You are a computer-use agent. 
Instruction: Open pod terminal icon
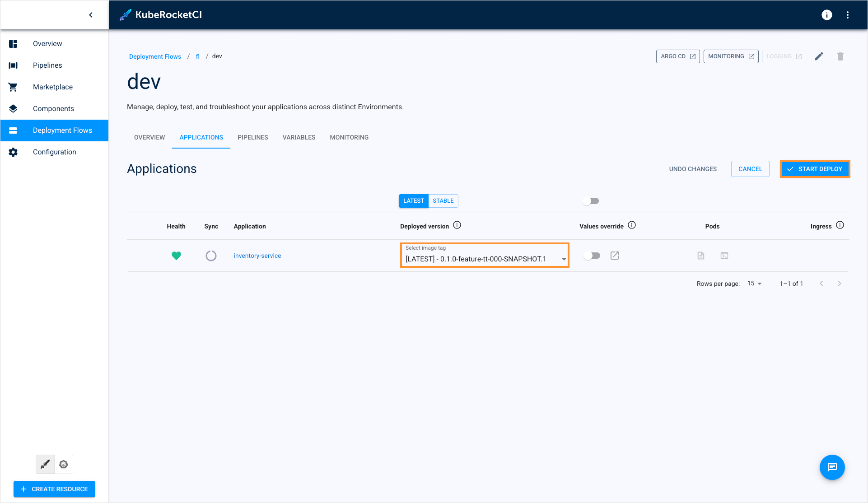click(x=724, y=256)
